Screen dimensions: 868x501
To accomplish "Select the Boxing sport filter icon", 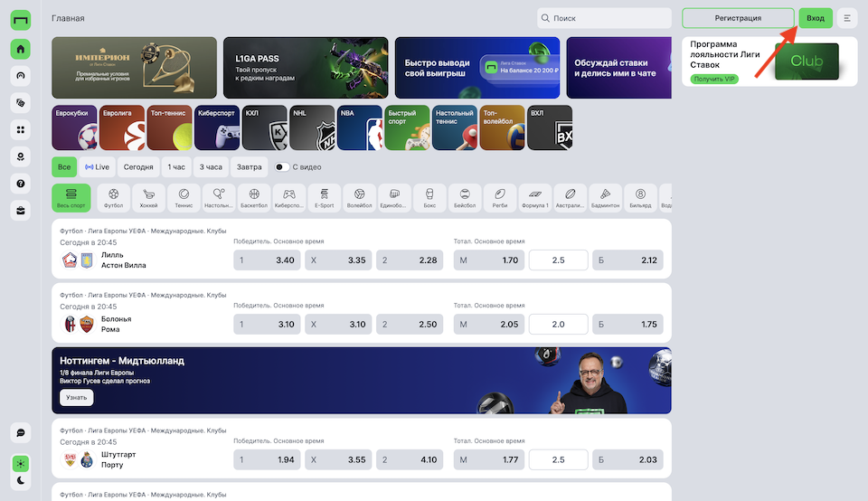I will [429, 198].
